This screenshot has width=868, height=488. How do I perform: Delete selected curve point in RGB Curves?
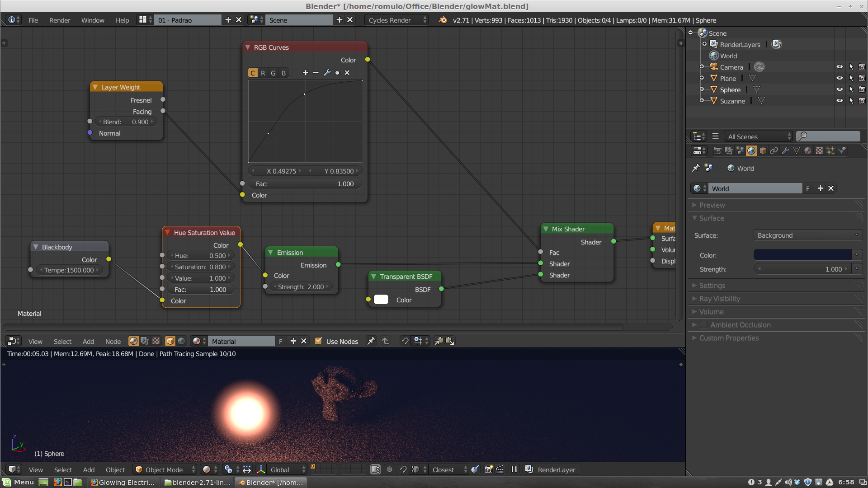pyautogui.click(x=347, y=73)
